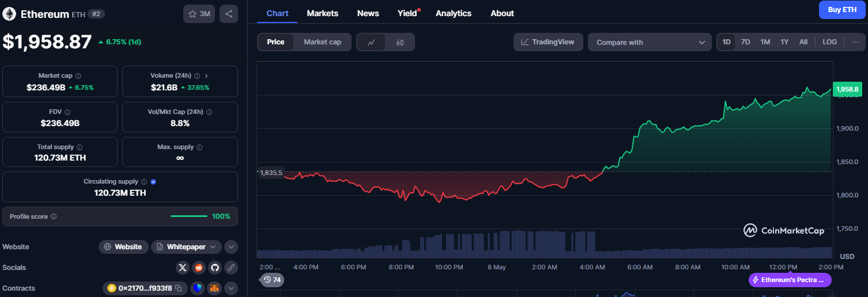
Task: Open the About tab
Action: click(x=502, y=13)
